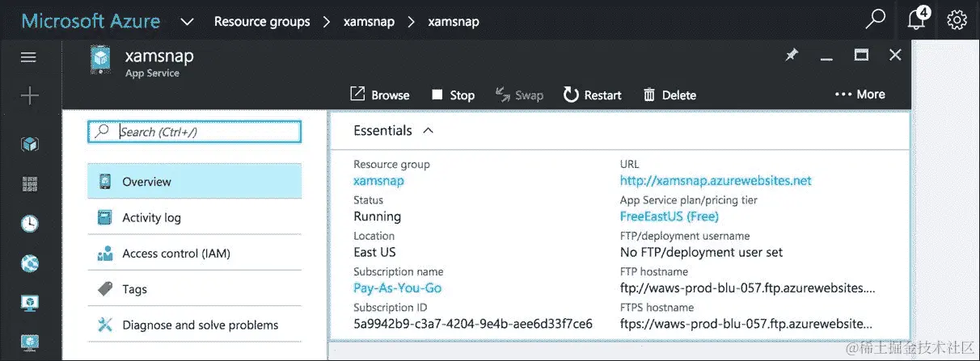Open the Pay-As-You-Go subscription link

(398, 288)
